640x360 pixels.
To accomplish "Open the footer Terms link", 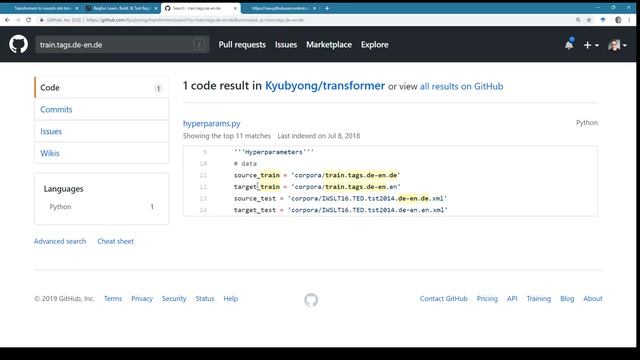I will (x=113, y=298).
